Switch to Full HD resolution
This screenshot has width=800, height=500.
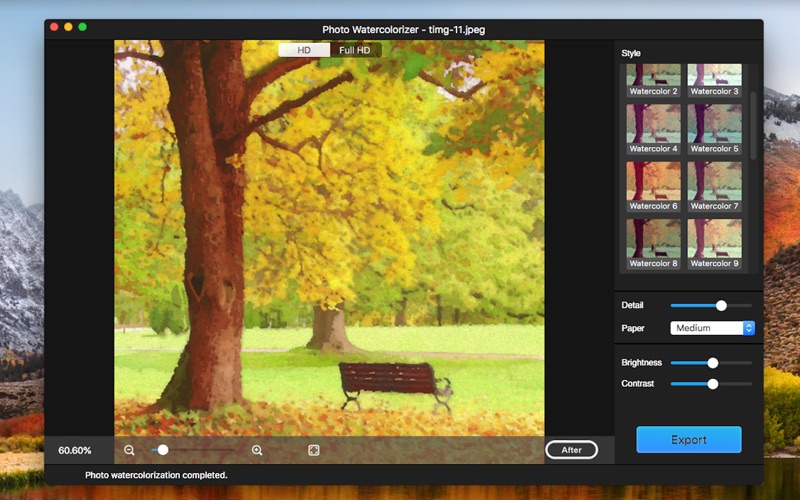(355, 50)
